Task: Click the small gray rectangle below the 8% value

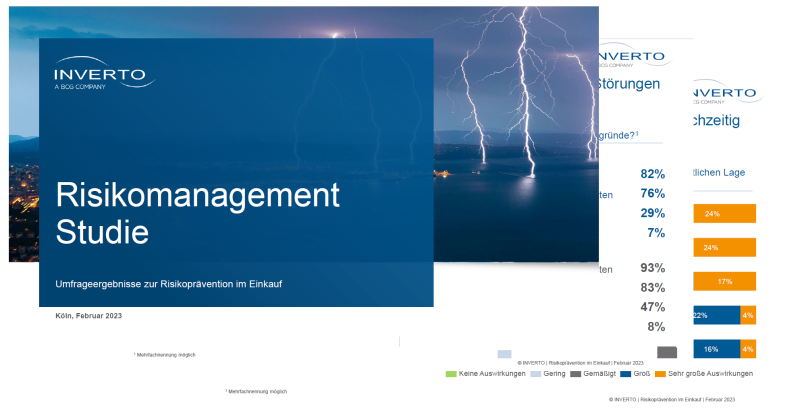Action: (667, 352)
